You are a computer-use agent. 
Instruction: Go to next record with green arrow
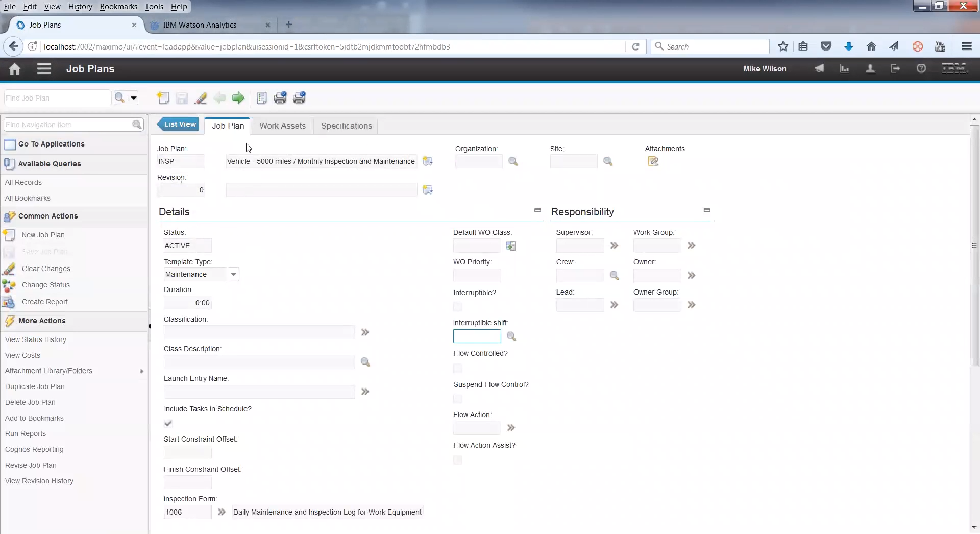[x=238, y=98]
